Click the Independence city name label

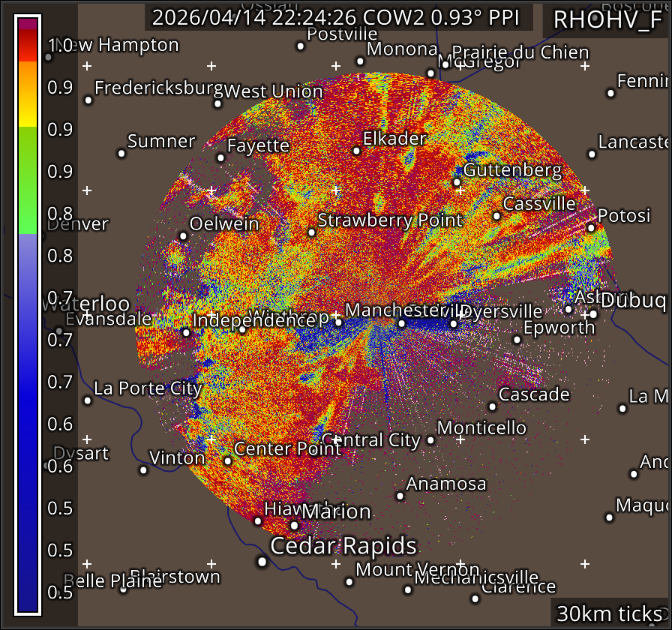[x=244, y=320]
